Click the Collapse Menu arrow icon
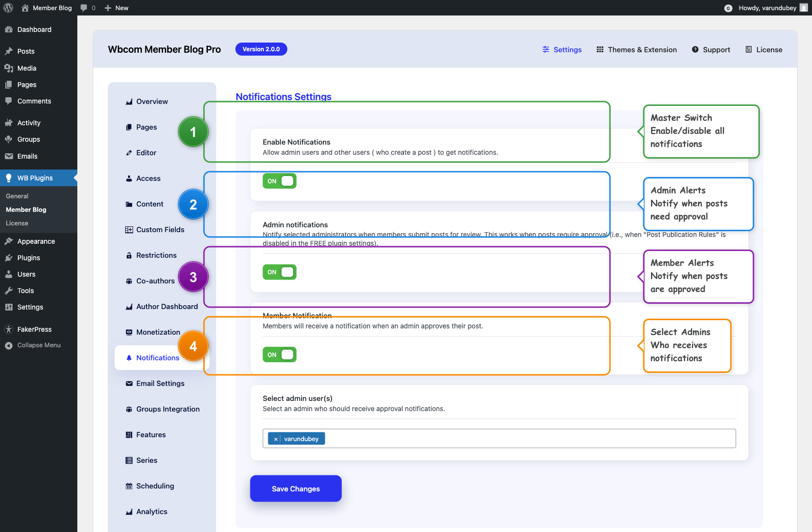This screenshot has height=532, width=812. (9, 345)
